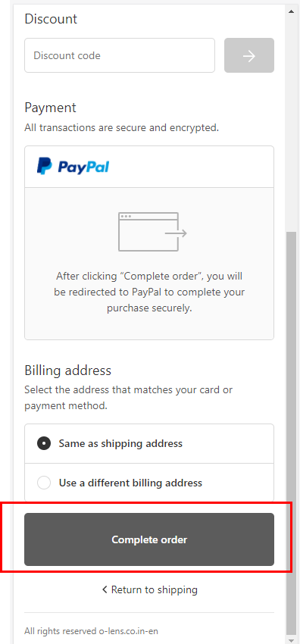Apply discount with the arrow button
The height and width of the screenshot is (644, 300).
pyautogui.click(x=249, y=55)
